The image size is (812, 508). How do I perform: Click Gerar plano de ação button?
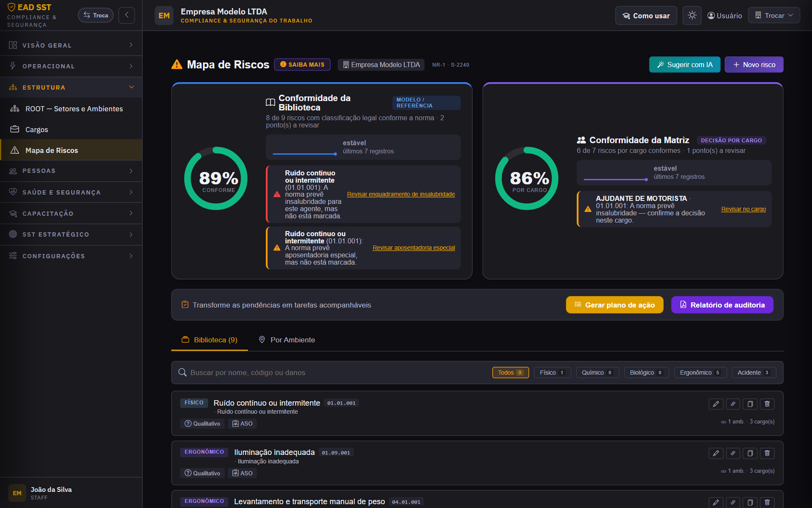[x=615, y=305]
